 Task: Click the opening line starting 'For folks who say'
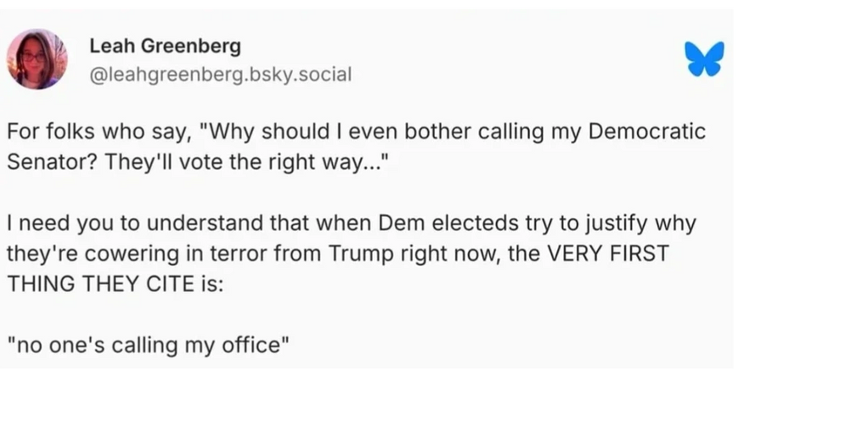[356, 132]
